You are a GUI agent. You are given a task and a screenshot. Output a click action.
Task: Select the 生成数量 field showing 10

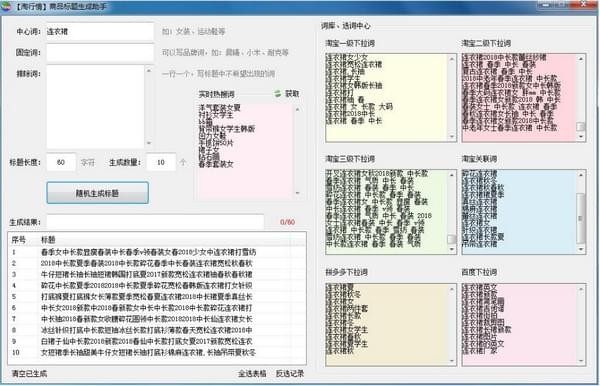[161, 162]
